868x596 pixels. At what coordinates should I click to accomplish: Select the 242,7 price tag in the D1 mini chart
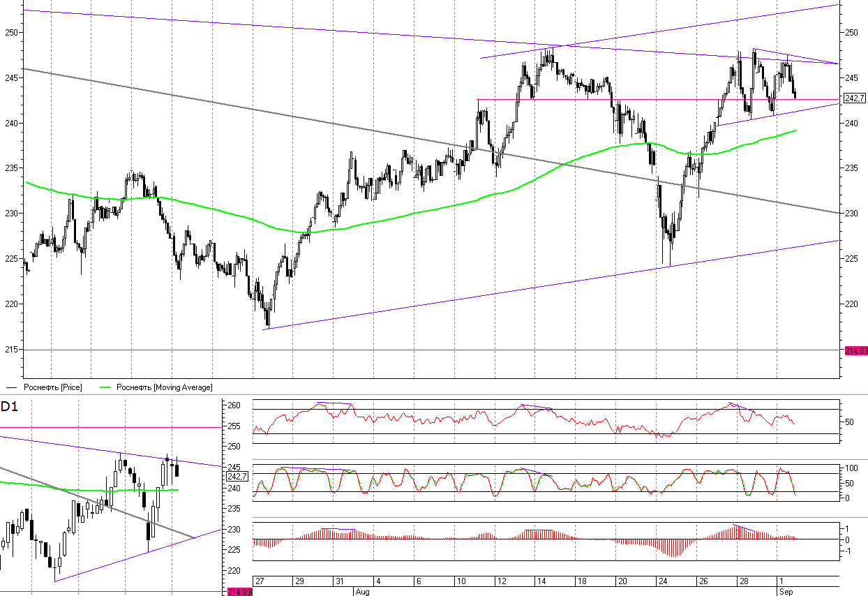point(238,476)
